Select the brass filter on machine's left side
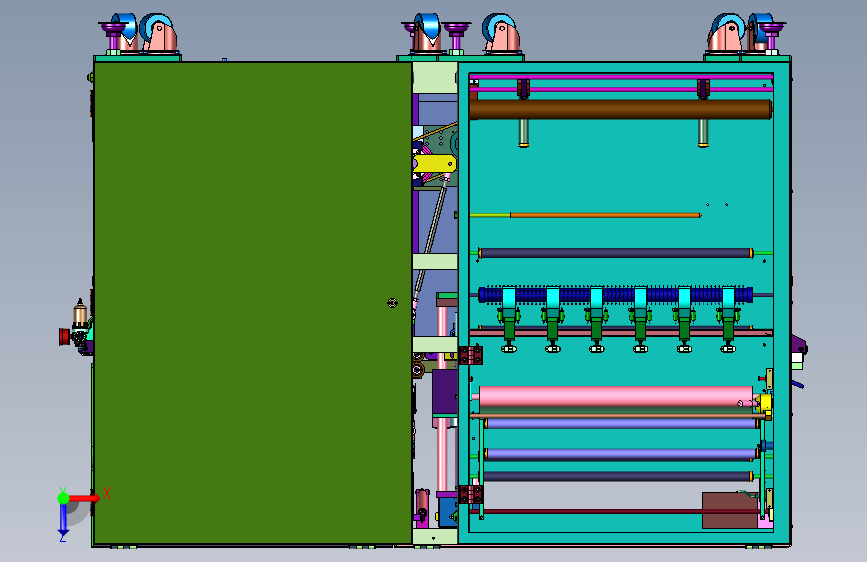Image resolution: width=867 pixels, height=562 pixels. click(x=80, y=313)
